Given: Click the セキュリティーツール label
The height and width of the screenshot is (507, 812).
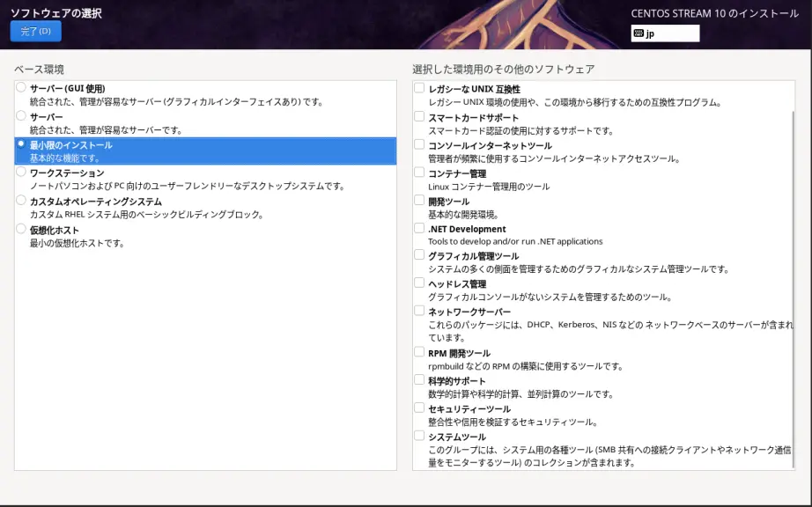Looking at the screenshot, I should [469, 409].
